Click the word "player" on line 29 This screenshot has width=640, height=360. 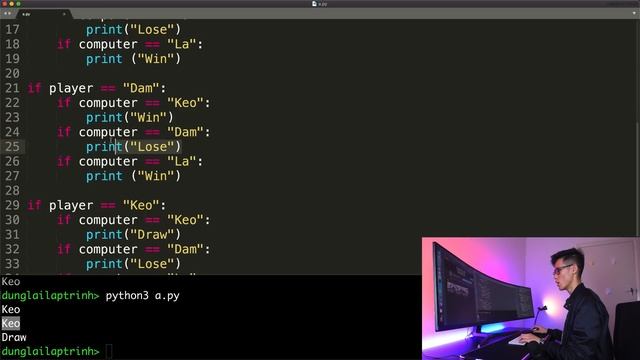(x=71, y=206)
